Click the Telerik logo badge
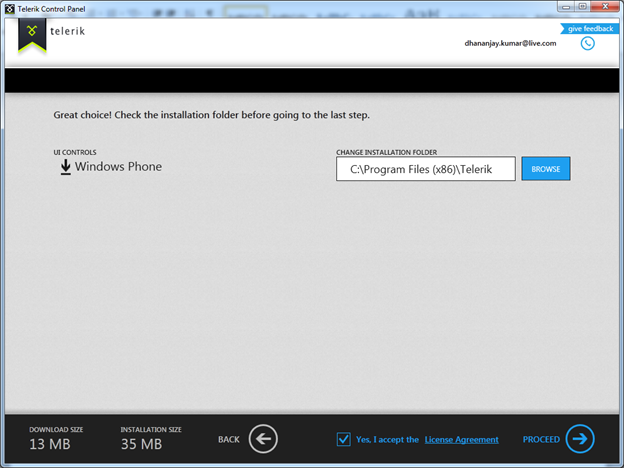The width and height of the screenshot is (624, 468). [x=32, y=36]
